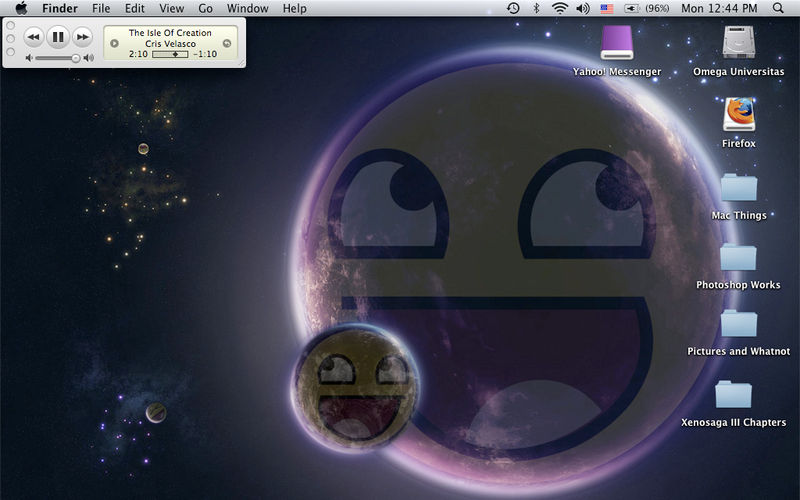Screen dimensions: 800x500
Task: Select the Photoshop Works folder
Action: pos(738,258)
